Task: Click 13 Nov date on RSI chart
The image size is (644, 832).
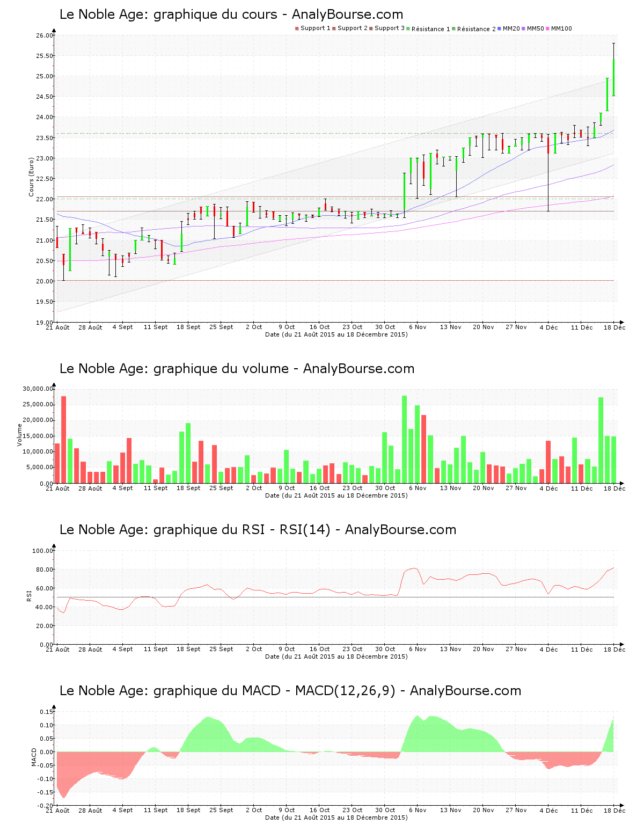Action: click(x=450, y=649)
